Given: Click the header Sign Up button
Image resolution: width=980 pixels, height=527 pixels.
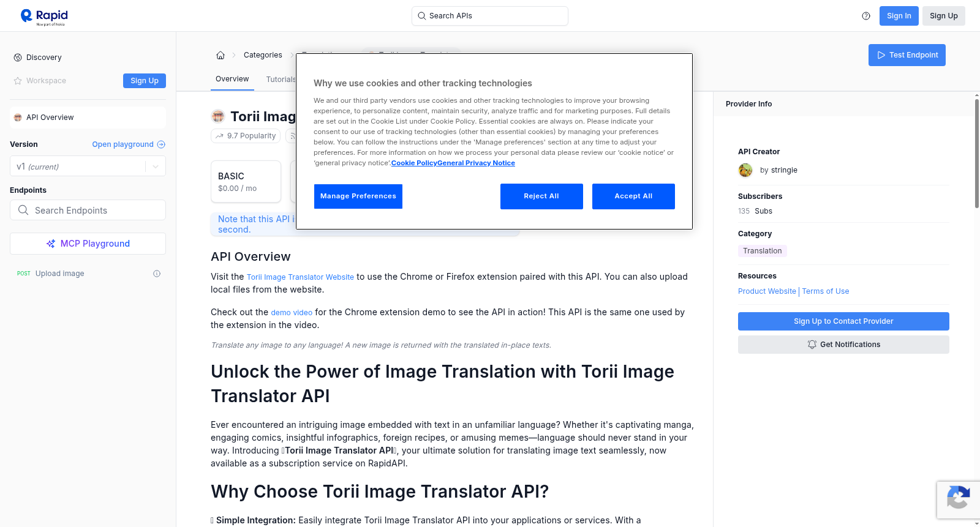Looking at the screenshot, I should pyautogui.click(x=944, y=16).
